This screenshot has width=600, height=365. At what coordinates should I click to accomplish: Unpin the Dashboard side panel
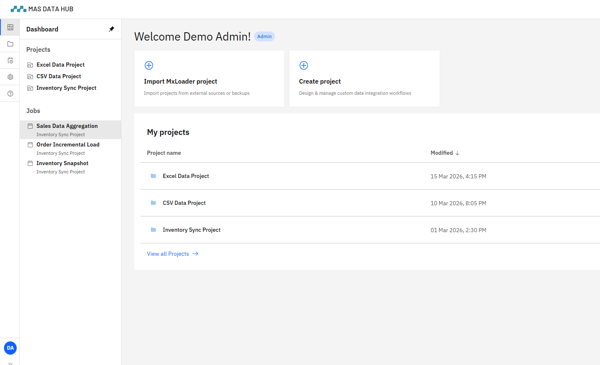(111, 29)
